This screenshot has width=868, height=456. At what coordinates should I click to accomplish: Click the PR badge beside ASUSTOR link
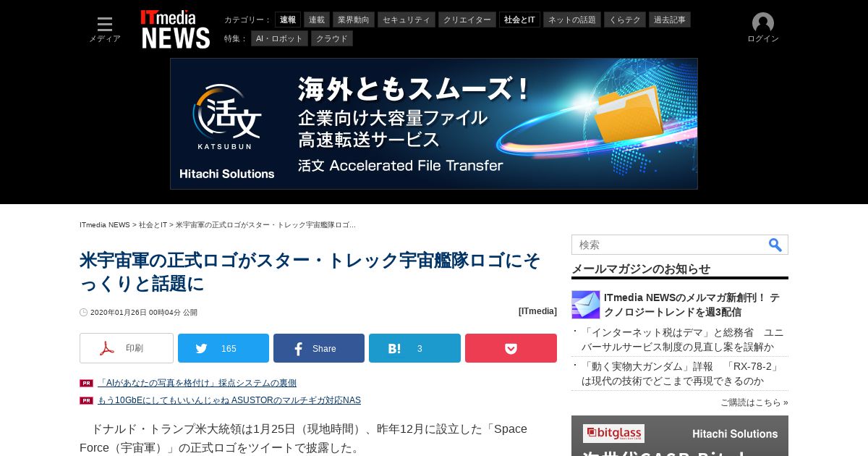[x=86, y=400]
